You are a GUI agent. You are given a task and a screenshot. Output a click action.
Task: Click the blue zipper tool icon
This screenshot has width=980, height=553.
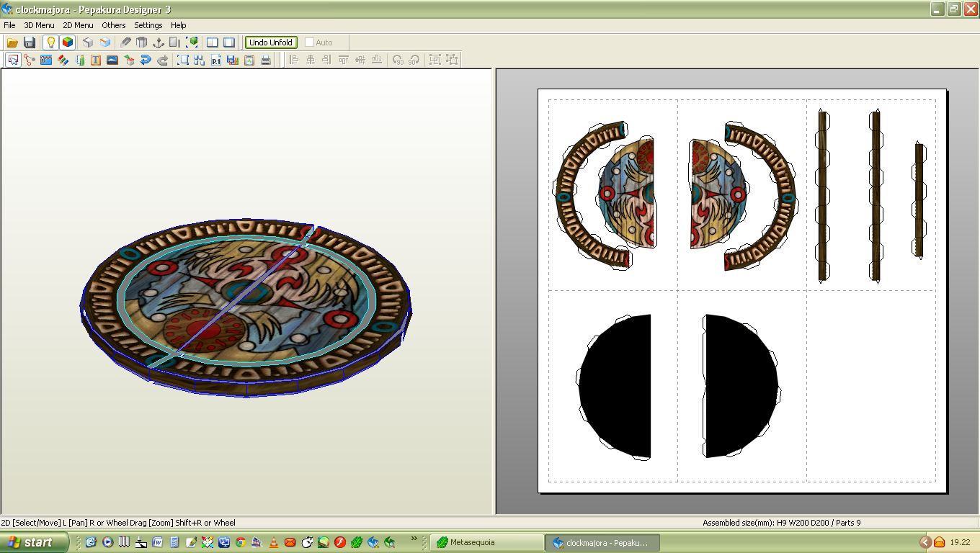click(x=46, y=60)
